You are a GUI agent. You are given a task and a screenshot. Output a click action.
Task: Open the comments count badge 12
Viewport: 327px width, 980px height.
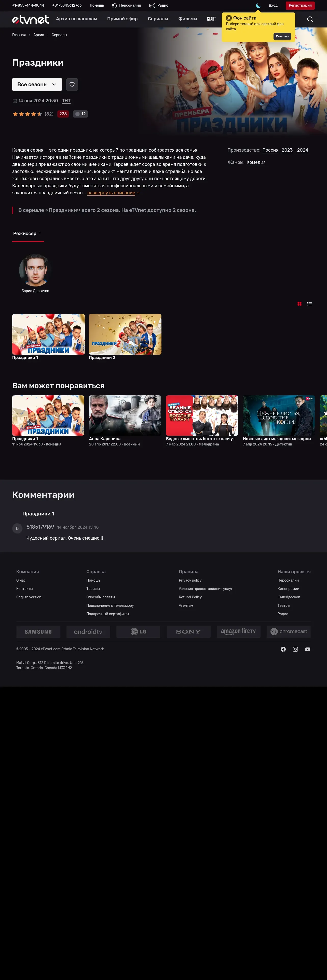click(80, 114)
